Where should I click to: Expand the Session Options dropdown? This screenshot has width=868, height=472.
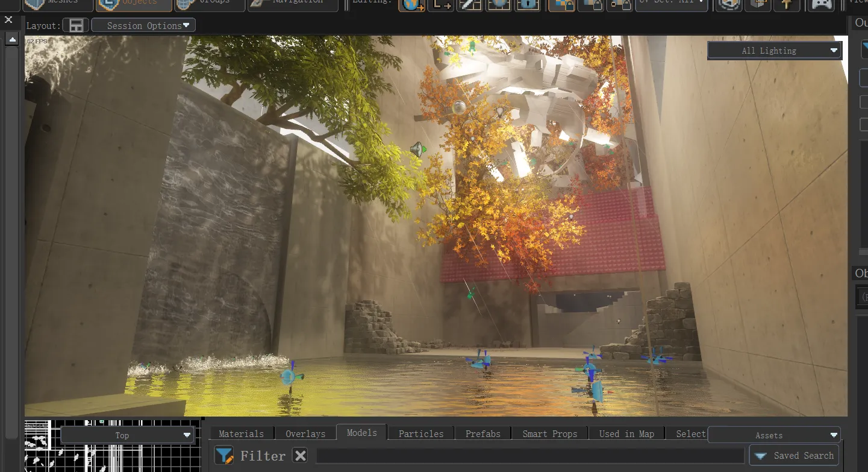point(143,25)
